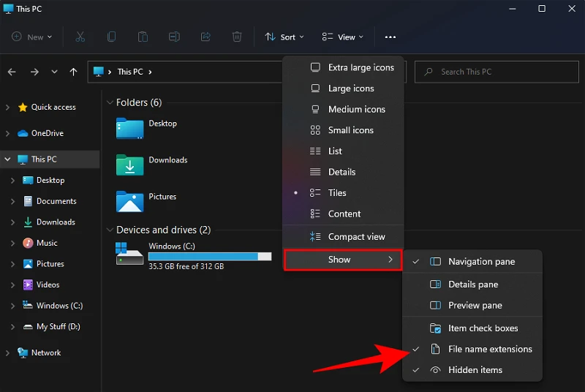This screenshot has height=392, width=585.
Task: Toggle Details pane in Show submenu
Action: pyautogui.click(x=472, y=284)
